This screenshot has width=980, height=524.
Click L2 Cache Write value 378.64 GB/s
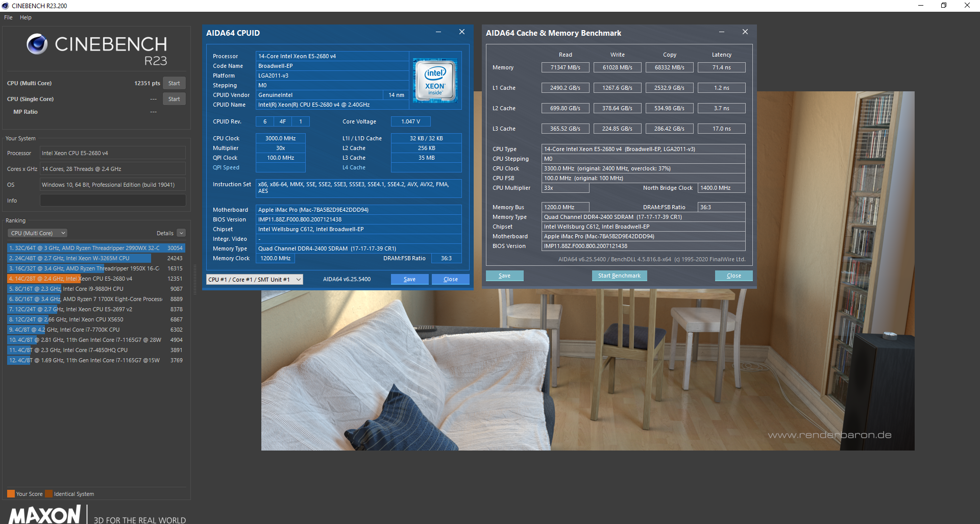click(x=618, y=108)
